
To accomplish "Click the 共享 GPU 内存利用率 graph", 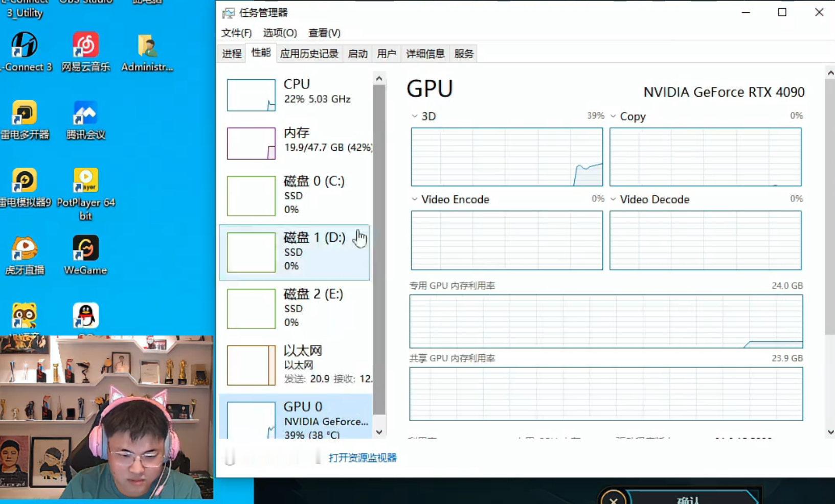I will pyautogui.click(x=606, y=394).
